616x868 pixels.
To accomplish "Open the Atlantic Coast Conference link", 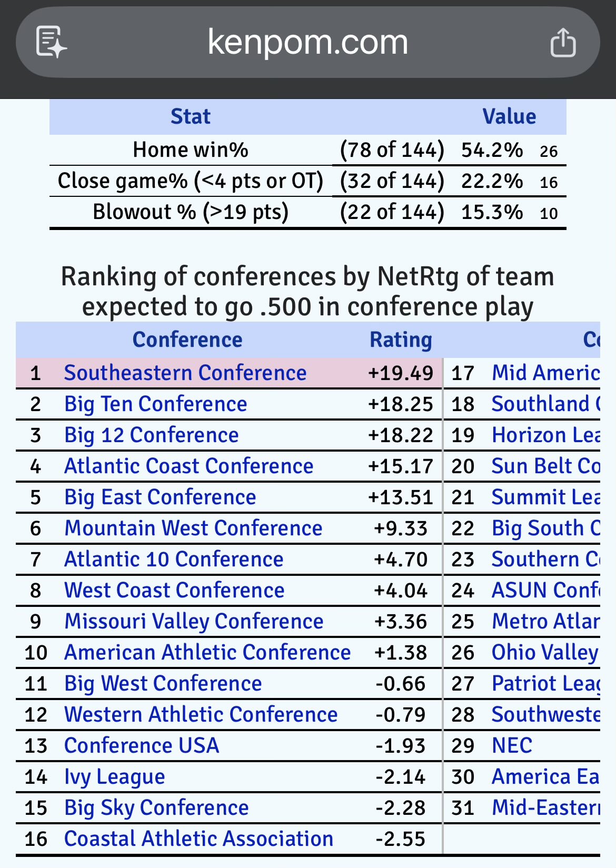I will tap(188, 466).
